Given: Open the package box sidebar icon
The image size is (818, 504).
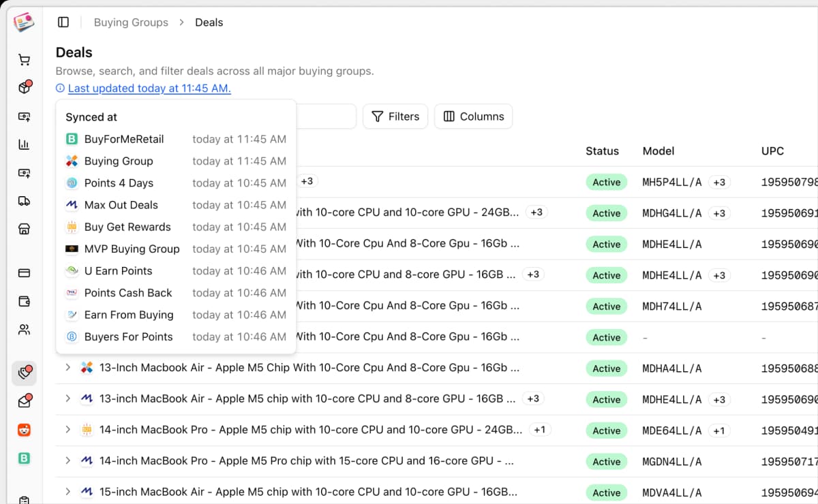Looking at the screenshot, I should pos(24,88).
